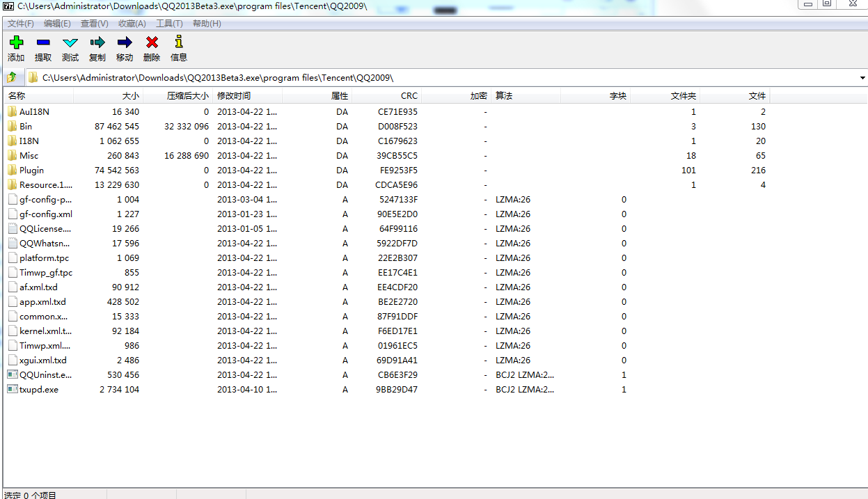This screenshot has width=868, height=499.
Task: Open the 工具(T) menu
Action: tap(169, 24)
